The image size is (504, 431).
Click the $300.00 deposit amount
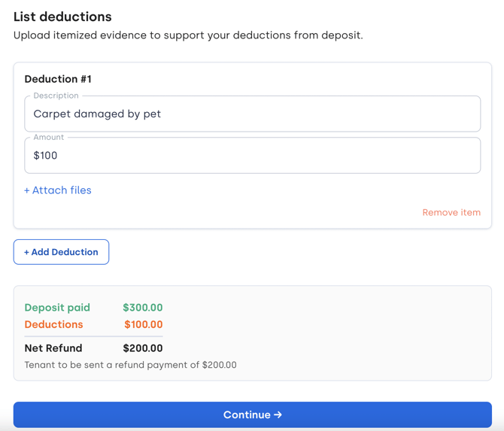tap(143, 308)
